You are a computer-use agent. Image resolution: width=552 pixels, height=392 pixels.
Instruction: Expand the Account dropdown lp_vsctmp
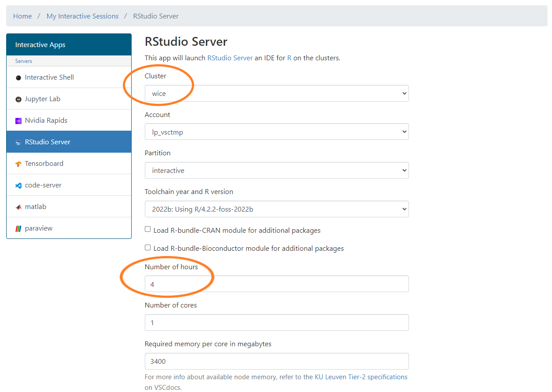coord(276,132)
